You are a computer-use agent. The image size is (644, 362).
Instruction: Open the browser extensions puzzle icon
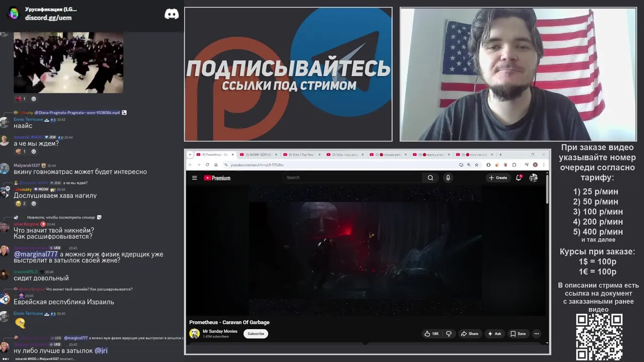click(514, 164)
